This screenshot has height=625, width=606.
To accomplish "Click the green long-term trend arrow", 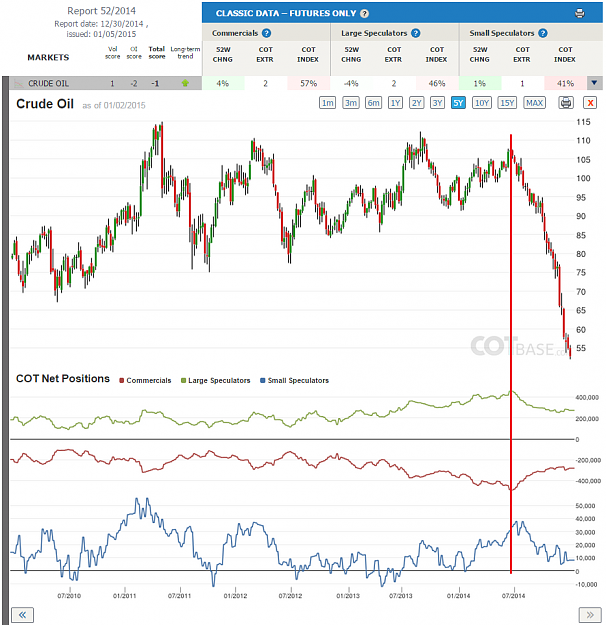I will coord(185,83).
